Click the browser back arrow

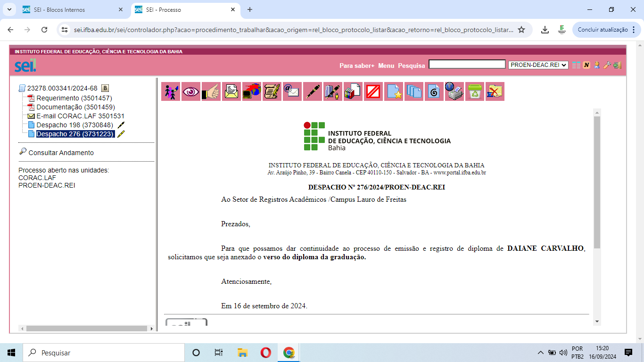point(11,30)
